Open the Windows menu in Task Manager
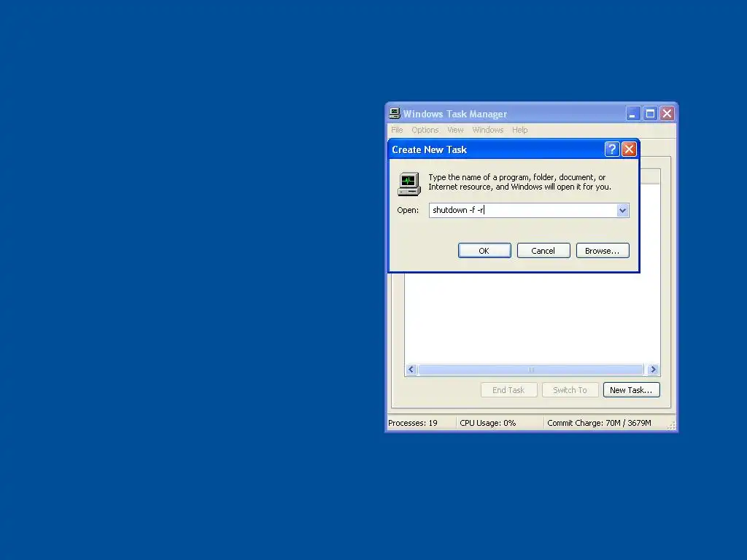Image resolution: width=747 pixels, height=560 pixels. pos(487,130)
